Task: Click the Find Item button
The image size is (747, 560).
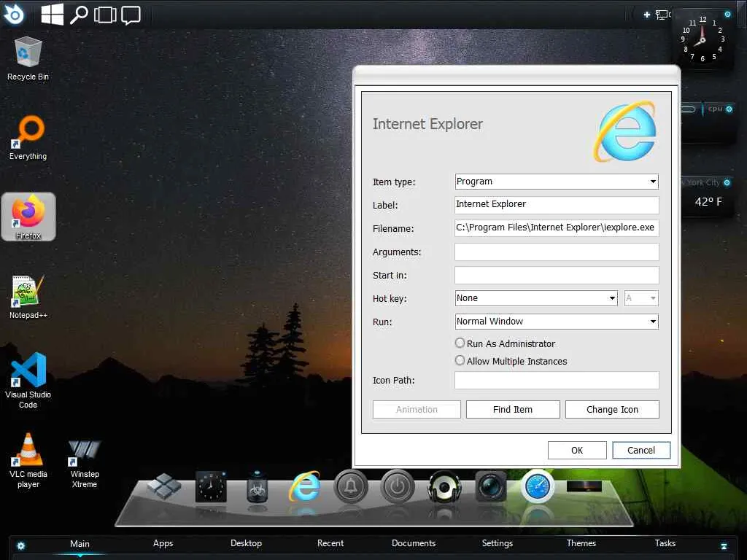Action: pyautogui.click(x=513, y=410)
